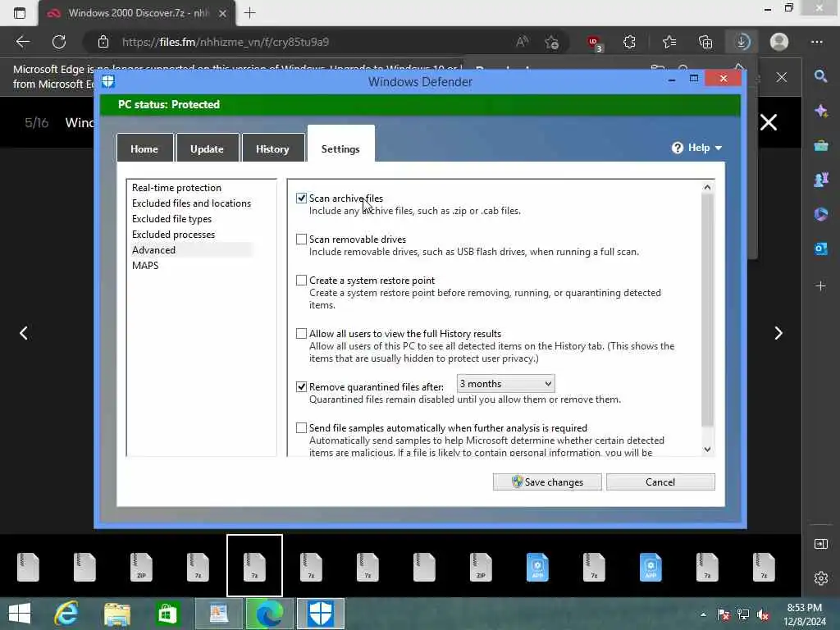The width and height of the screenshot is (840, 630).
Task: Open the Collections icon in the toolbar
Action: [x=705, y=42]
